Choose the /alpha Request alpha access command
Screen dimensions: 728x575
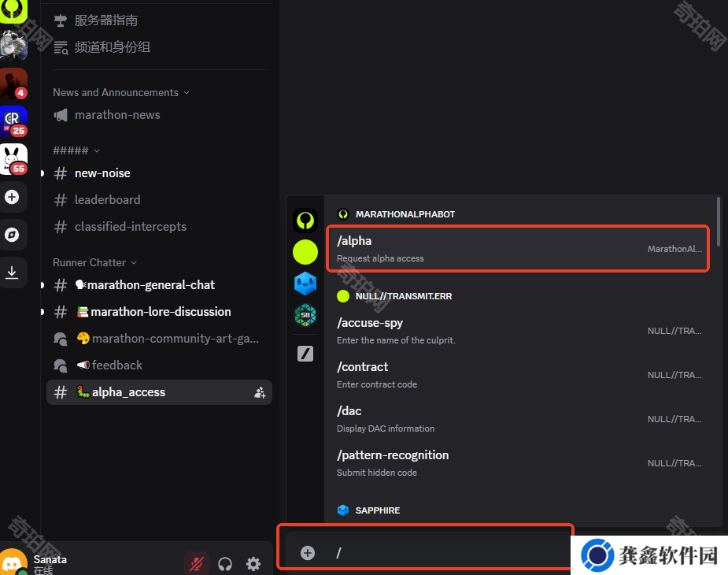point(518,249)
